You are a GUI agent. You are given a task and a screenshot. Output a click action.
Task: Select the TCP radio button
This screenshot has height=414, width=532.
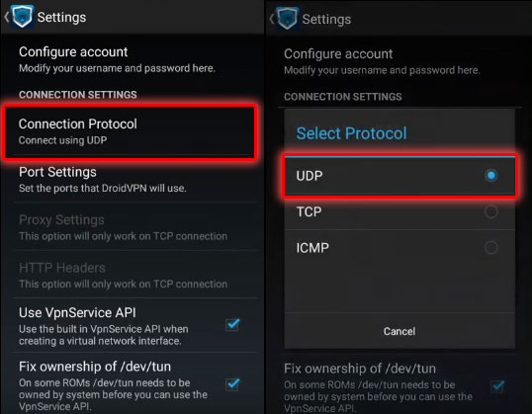coord(490,211)
